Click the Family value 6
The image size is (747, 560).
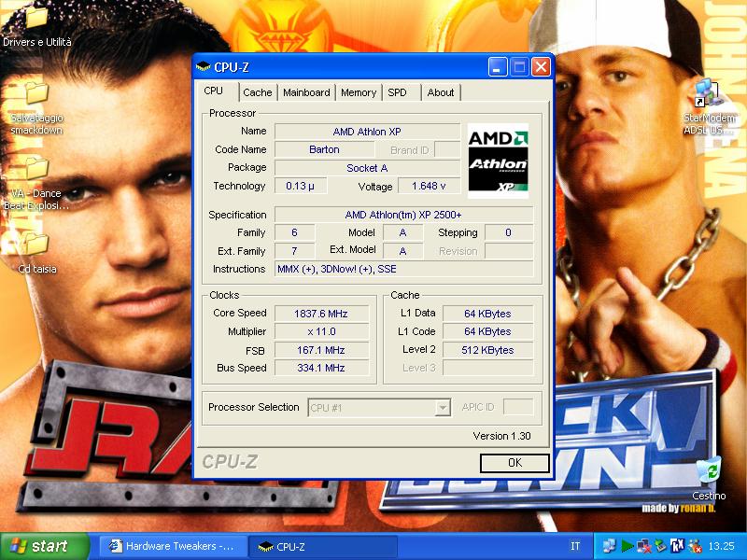pyautogui.click(x=294, y=232)
